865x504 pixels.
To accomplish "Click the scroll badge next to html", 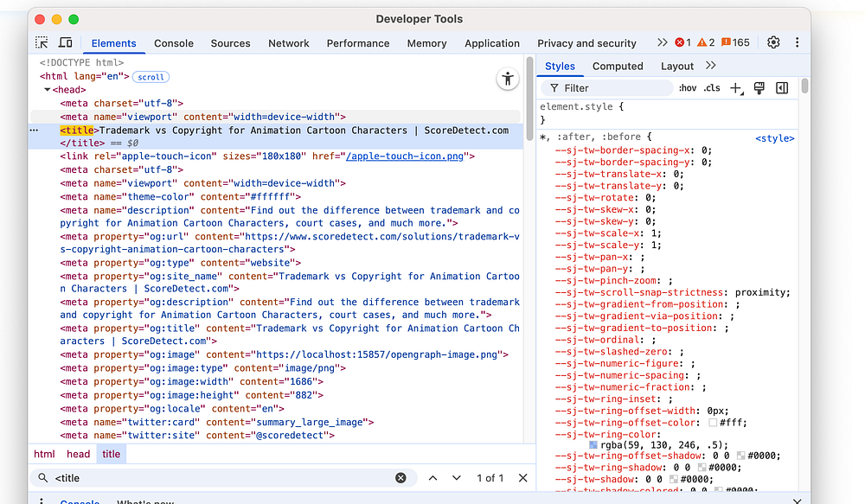I will point(151,77).
